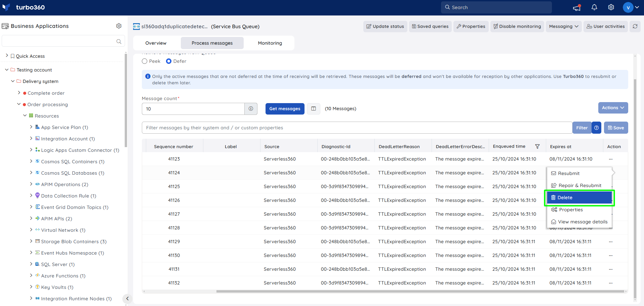
Task: Open the user avatar menu
Action: (x=631, y=7)
